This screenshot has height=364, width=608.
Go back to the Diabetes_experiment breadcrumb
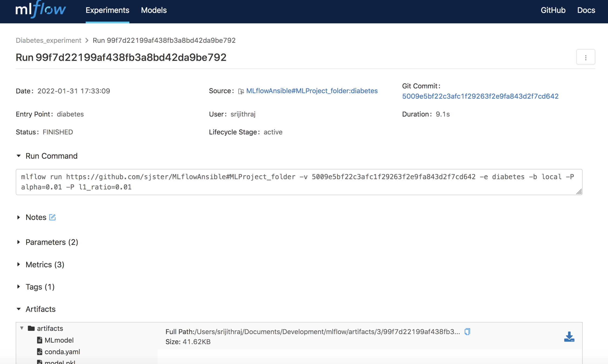pyautogui.click(x=48, y=40)
